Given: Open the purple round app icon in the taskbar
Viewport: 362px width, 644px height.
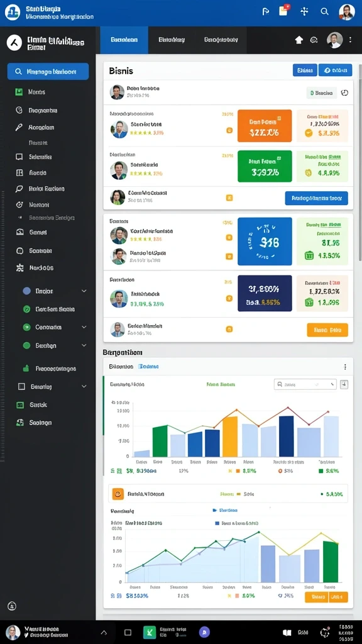Looking at the screenshot, I should click(x=204, y=632).
